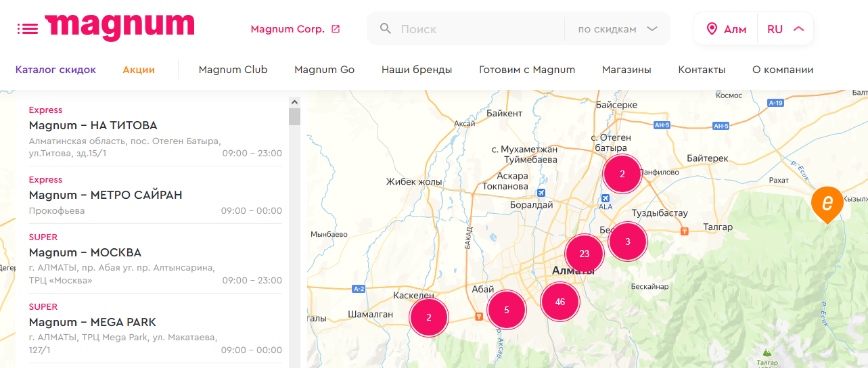Screen dimensions: 868x368
Task: Go to Magnum Go
Action: [x=324, y=70]
